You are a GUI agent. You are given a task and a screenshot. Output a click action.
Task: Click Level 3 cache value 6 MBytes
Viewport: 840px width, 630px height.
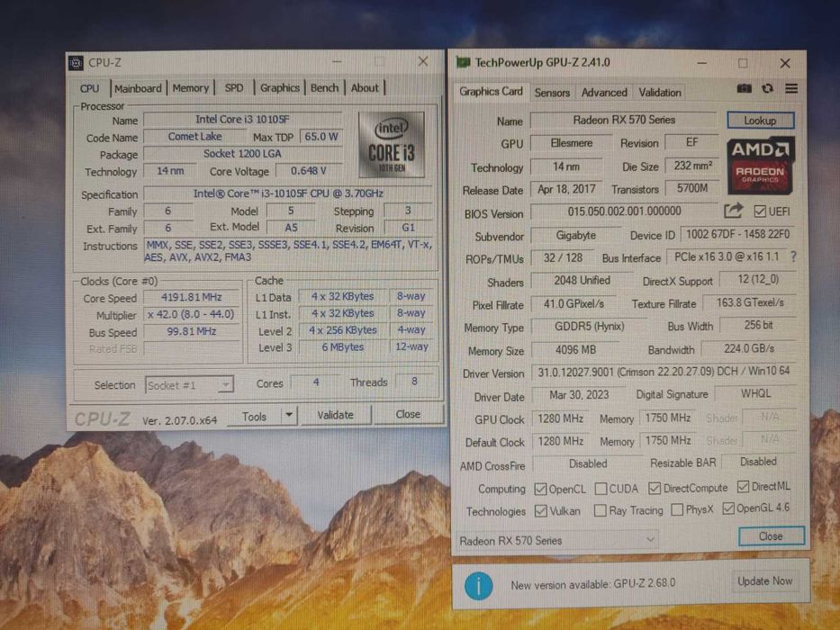pyautogui.click(x=343, y=347)
